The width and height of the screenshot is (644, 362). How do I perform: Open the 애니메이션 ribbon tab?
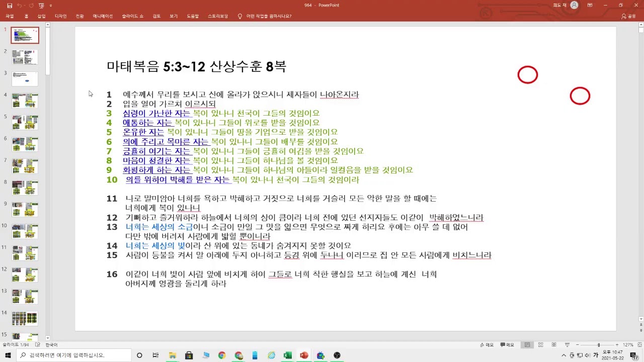click(103, 16)
